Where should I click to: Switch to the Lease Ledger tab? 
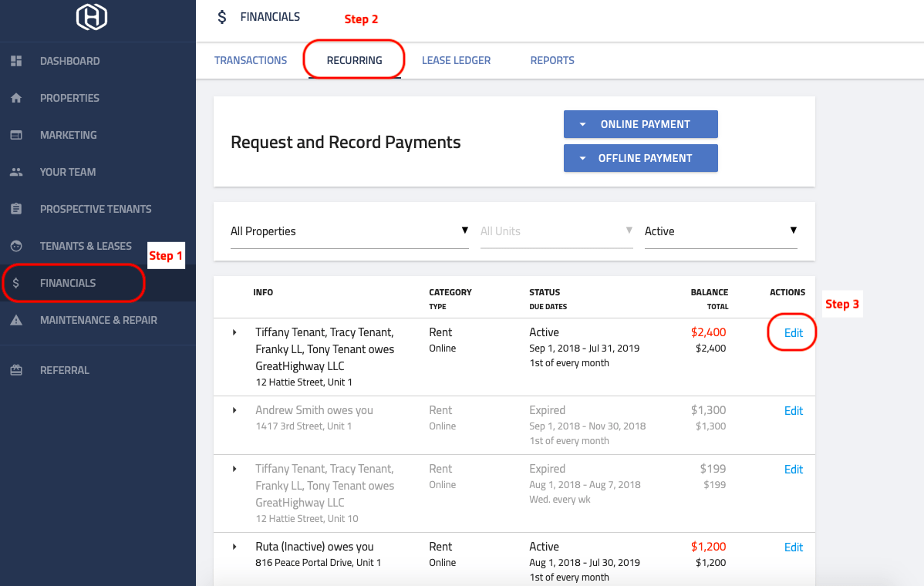click(456, 59)
